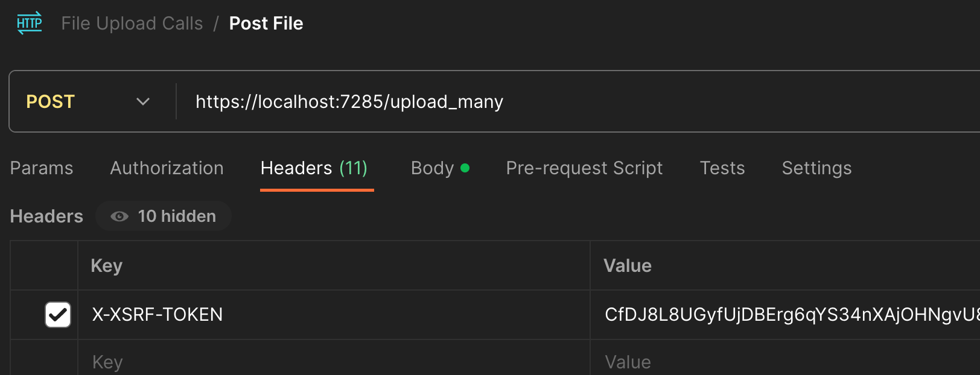This screenshot has width=980, height=375.
Task: Show the 10 hidden headers
Action: tap(164, 216)
